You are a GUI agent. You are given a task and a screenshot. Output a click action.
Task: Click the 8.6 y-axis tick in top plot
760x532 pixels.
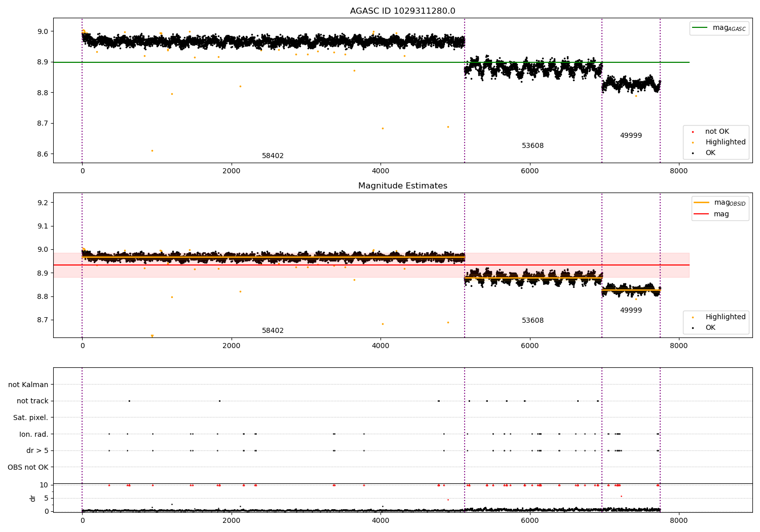[42, 155]
